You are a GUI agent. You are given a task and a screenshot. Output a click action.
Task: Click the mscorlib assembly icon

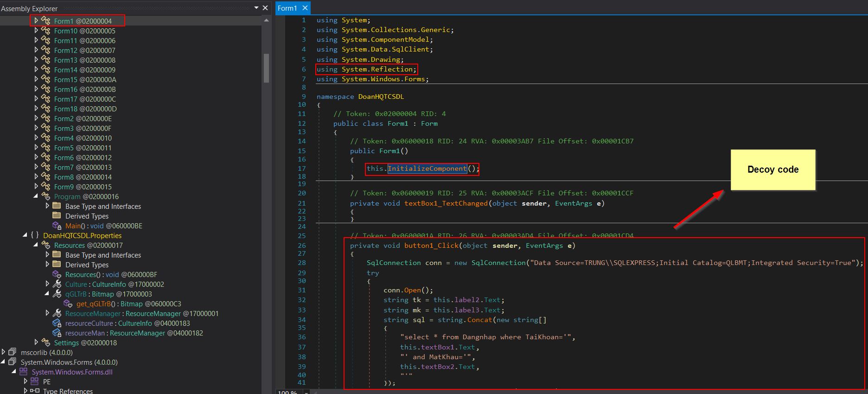(12, 352)
